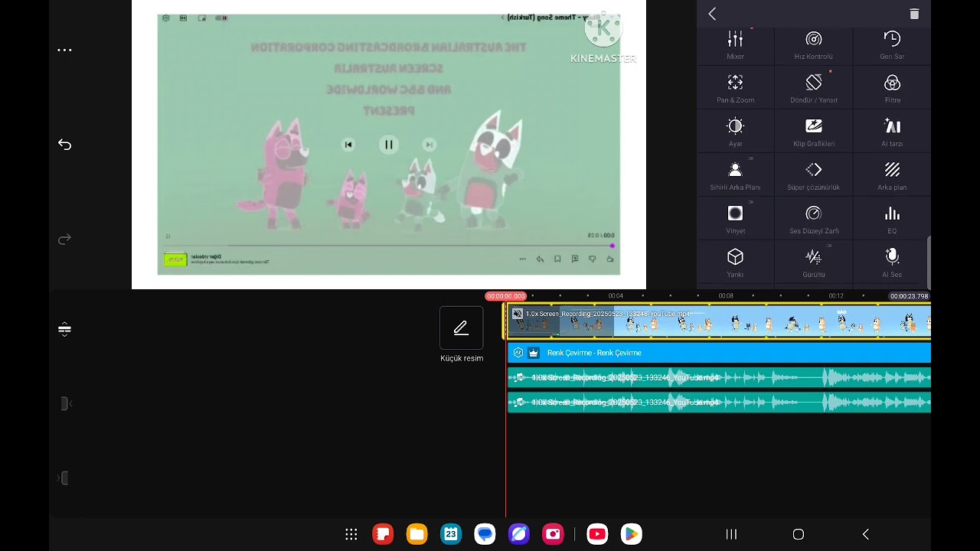Open the YouTube app

tap(597, 534)
